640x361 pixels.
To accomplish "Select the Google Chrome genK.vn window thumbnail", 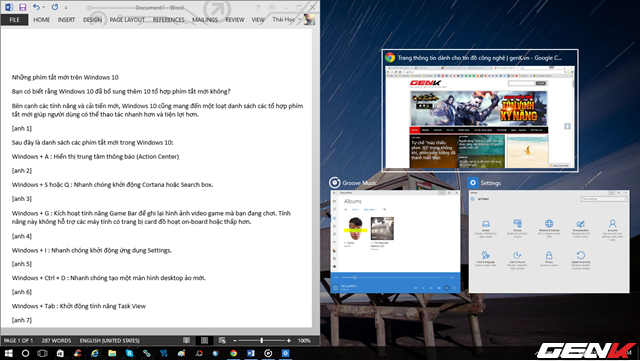I will point(480,111).
